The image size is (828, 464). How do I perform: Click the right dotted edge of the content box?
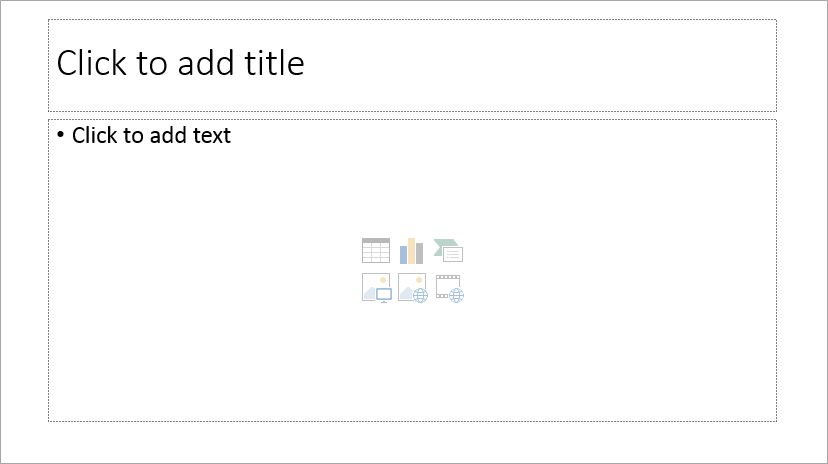(776, 270)
